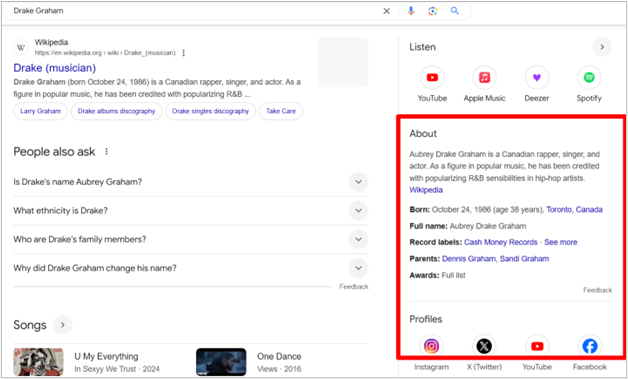Click Feedback under People also ask

tap(354, 286)
